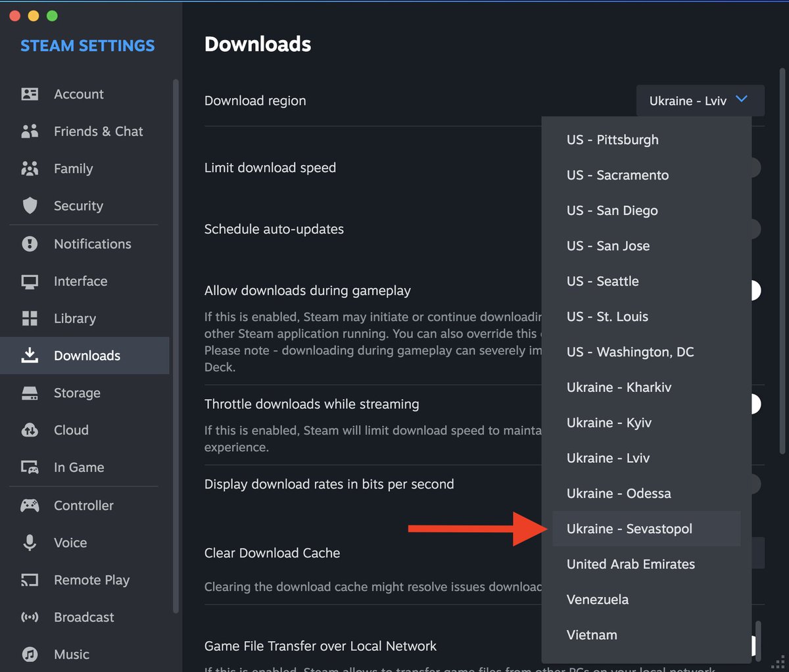Pick US - Seattle from the list
Screen dimensions: 789x672
pyautogui.click(x=646, y=281)
